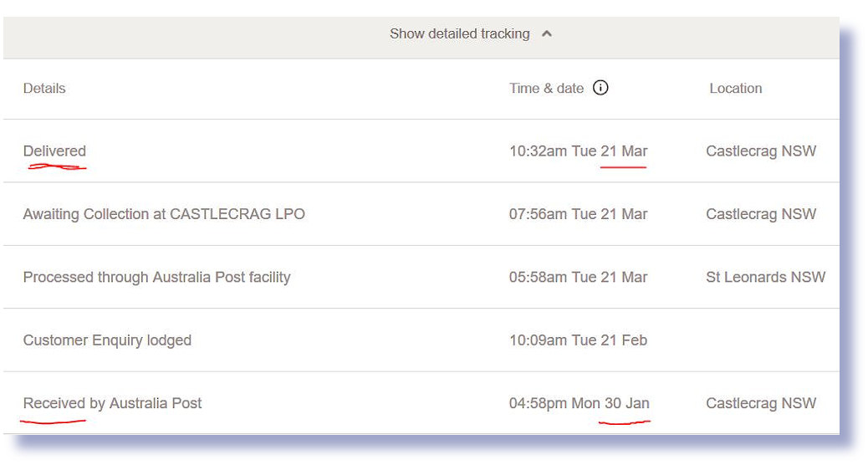868x465 pixels.
Task: Select the Details column header
Action: coord(44,88)
